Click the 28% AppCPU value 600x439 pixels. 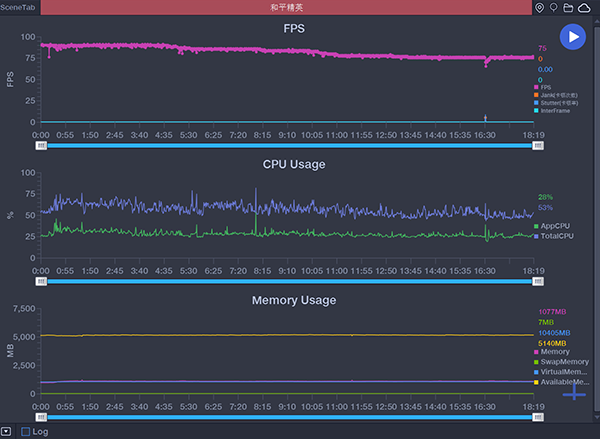coord(545,197)
